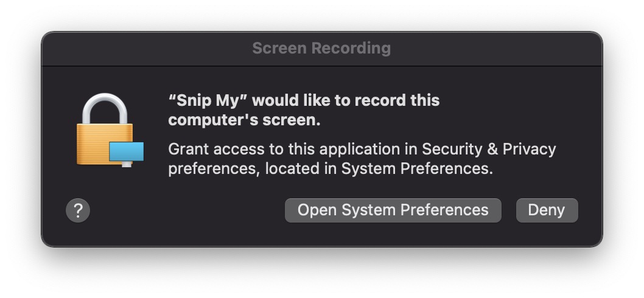This screenshot has width=644, height=298.
Task: Click "System Preferences." ending the description
Action: pyautogui.click(x=417, y=168)
